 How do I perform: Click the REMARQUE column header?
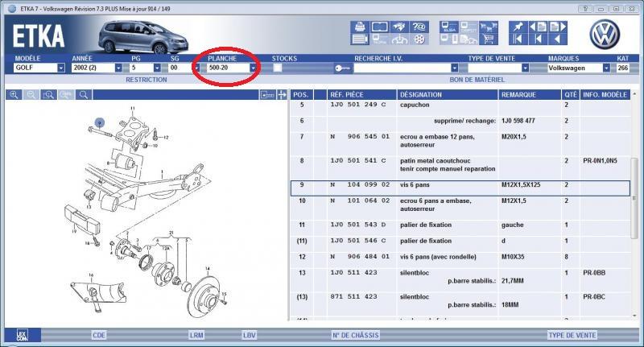530,95
